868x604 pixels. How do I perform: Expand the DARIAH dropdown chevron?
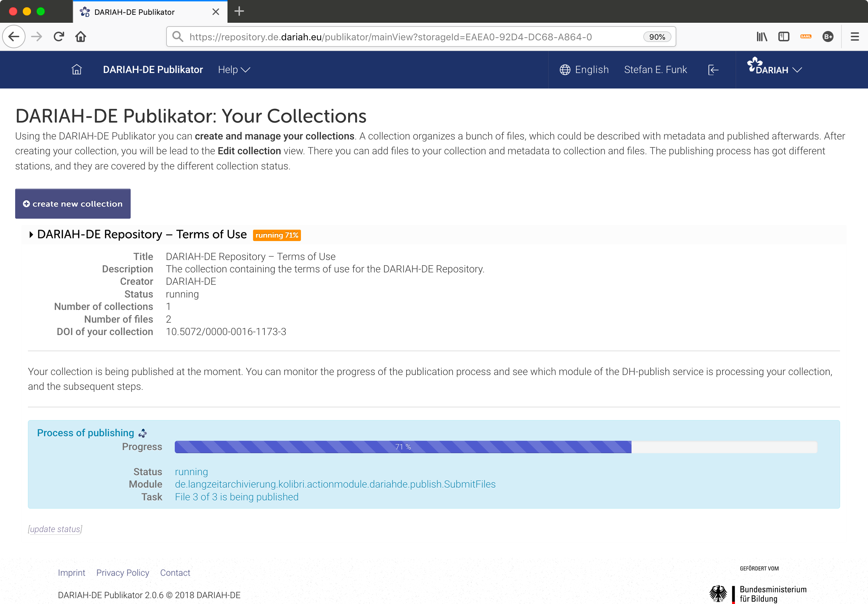(x=798, y=70)
